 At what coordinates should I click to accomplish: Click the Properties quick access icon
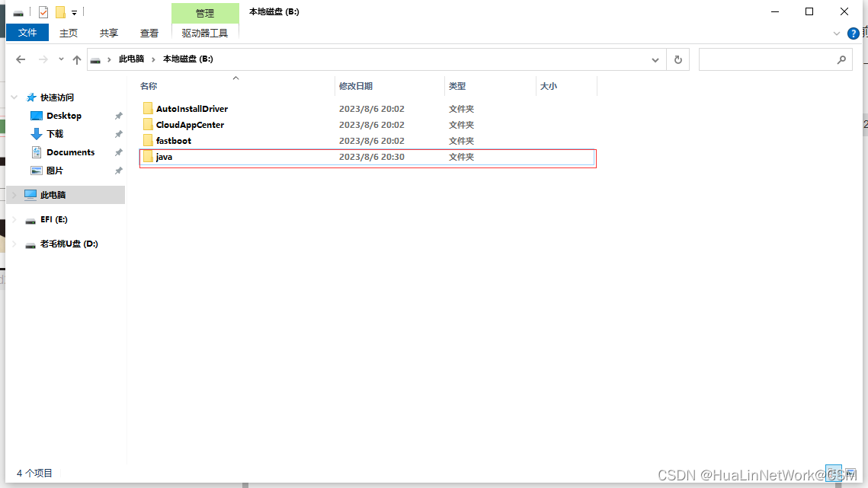[x=43, y=11]
